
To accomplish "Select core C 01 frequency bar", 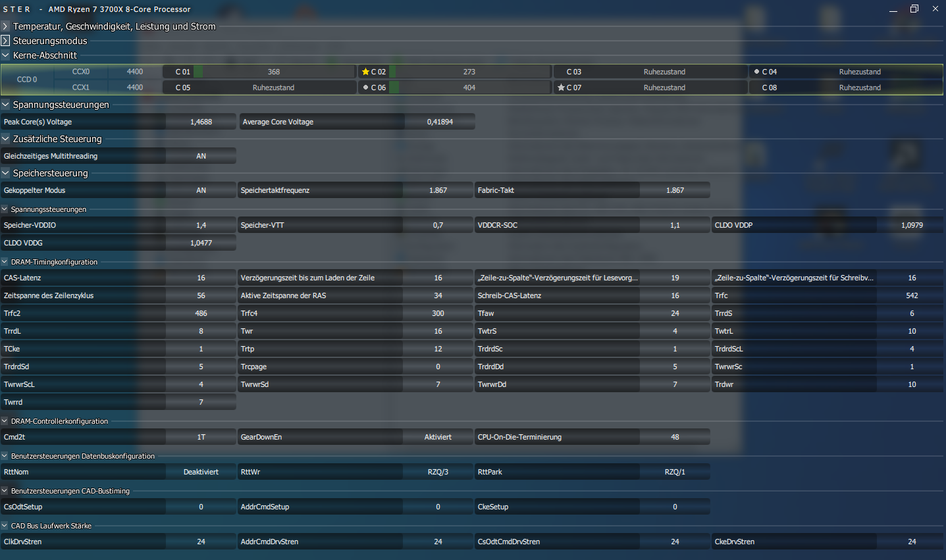I will point(274,72).
